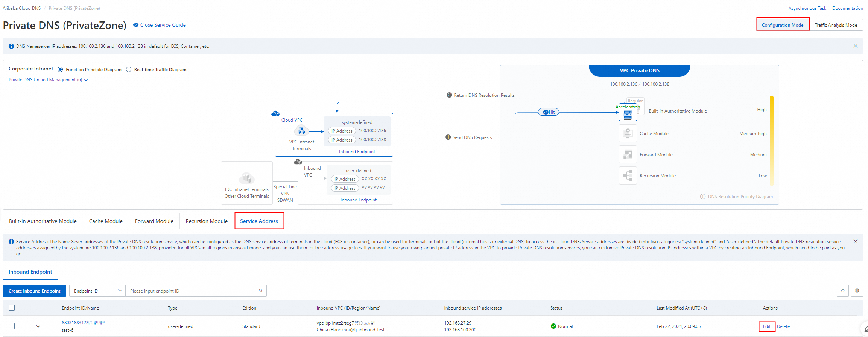Click the magnifier search icon for endpoints

(x=261, y=291)
